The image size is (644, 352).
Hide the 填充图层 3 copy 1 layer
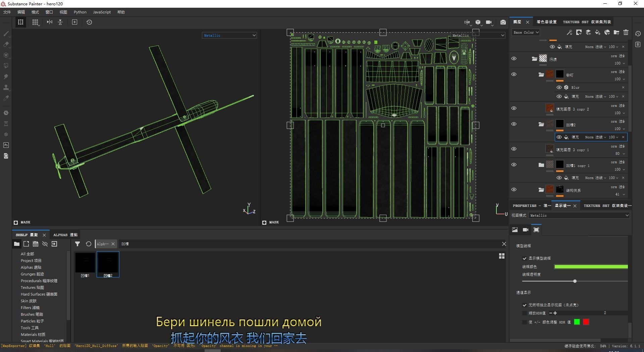(514, 149)
